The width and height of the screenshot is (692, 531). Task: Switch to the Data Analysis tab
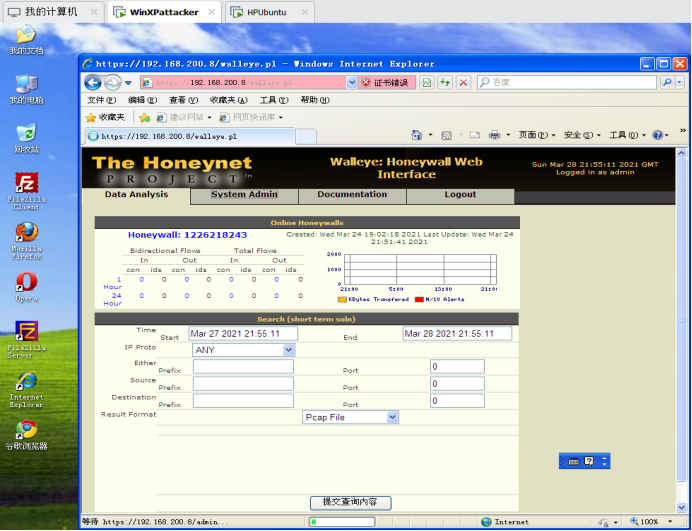(136, 195)
